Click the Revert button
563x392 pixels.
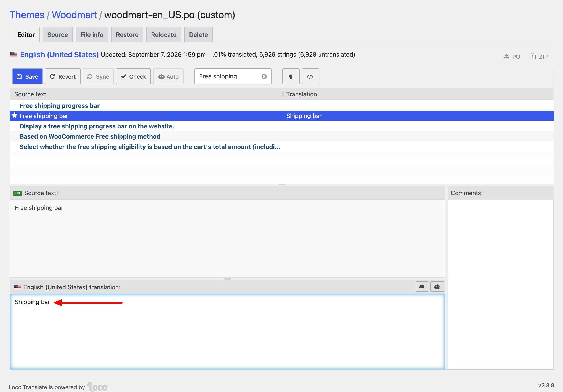click(63, 76)
